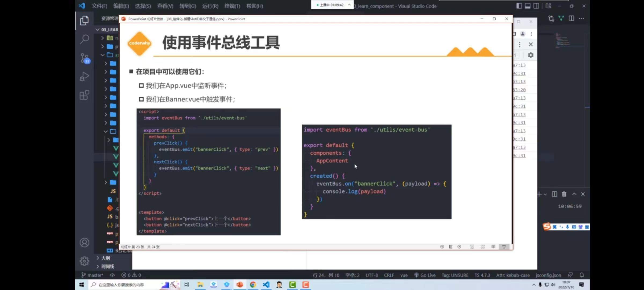Collapse the 03_LEAR project folder
644x290 pixels.
(x=107, y=30)
